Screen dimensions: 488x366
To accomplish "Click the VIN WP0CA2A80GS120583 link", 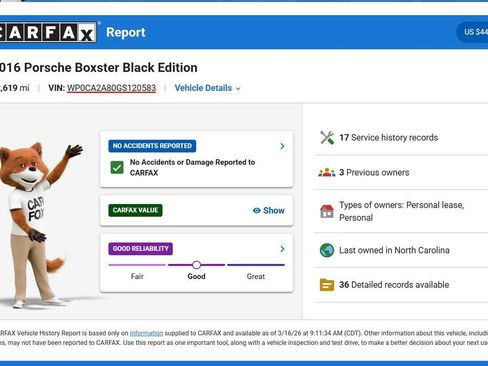I will pos(111,88).
